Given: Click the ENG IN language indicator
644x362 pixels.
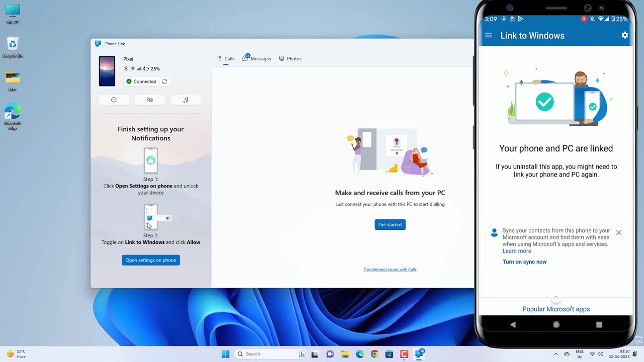Looking at the screenshot, I should 580,354.
